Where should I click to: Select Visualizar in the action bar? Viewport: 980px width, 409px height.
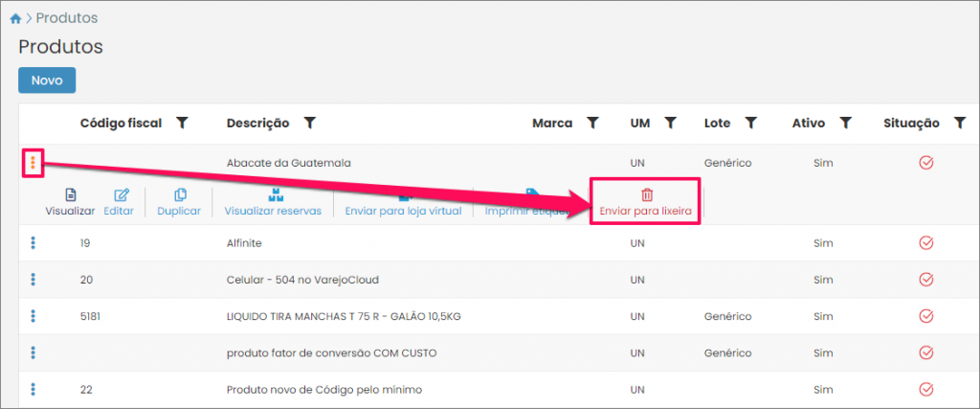pos(70,202)
